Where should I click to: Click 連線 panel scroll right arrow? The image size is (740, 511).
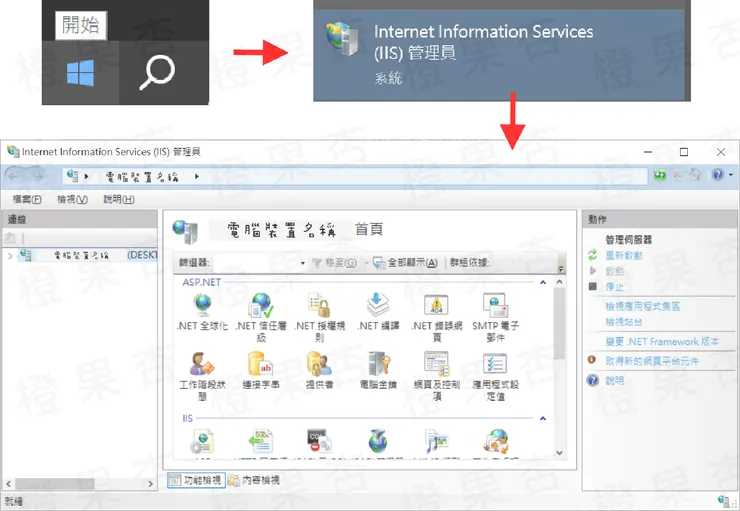(151, 484)
